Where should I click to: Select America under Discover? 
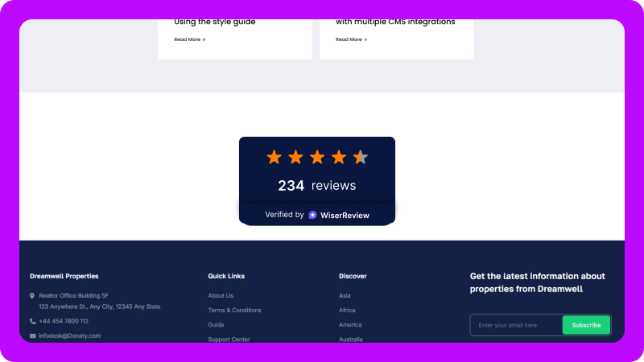(x=350, y=325)
